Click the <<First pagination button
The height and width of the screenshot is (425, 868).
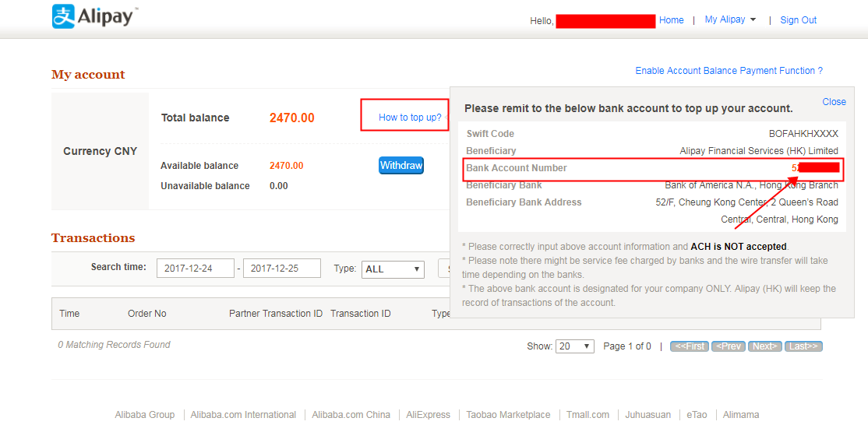tap(690, 346)
